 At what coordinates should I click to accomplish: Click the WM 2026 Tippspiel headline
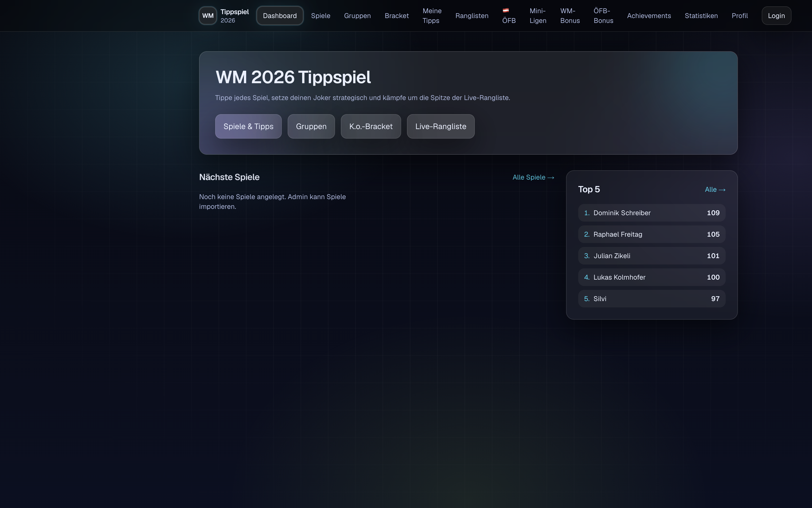293,77
